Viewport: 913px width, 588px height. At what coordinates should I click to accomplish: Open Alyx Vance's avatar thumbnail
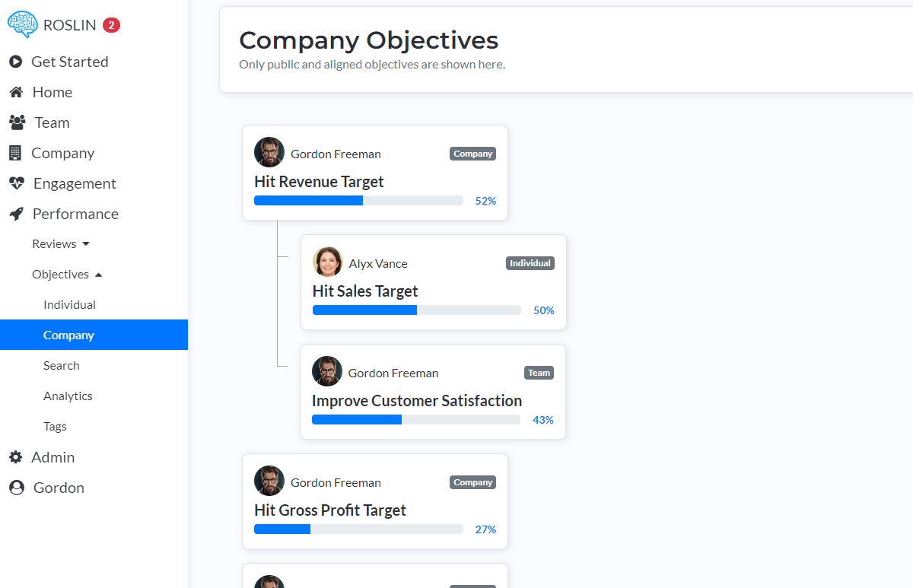point(327,262)
